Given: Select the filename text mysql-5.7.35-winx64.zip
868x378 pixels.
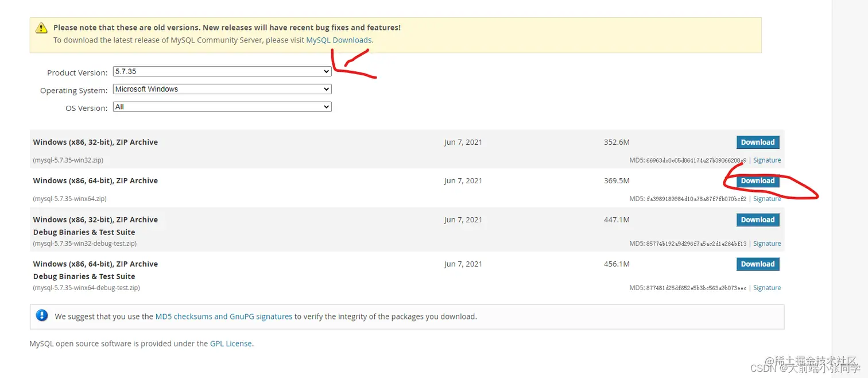Looking at the screenshot, I should (x=69, y=199).
